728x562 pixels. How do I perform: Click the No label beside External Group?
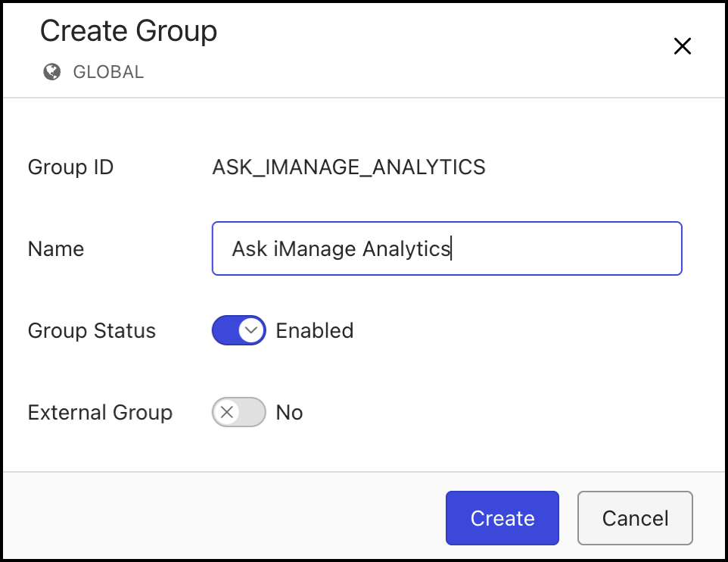click(289, 413)
